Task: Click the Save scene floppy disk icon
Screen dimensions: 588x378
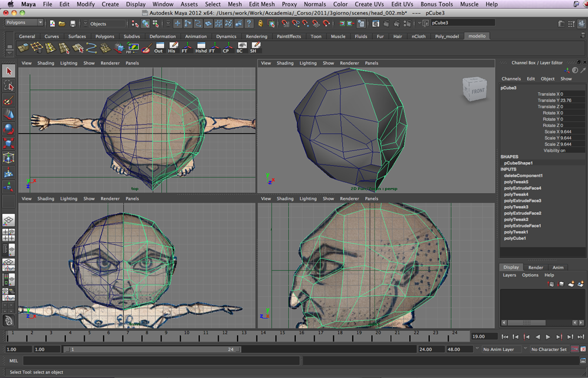Action: 72,24
